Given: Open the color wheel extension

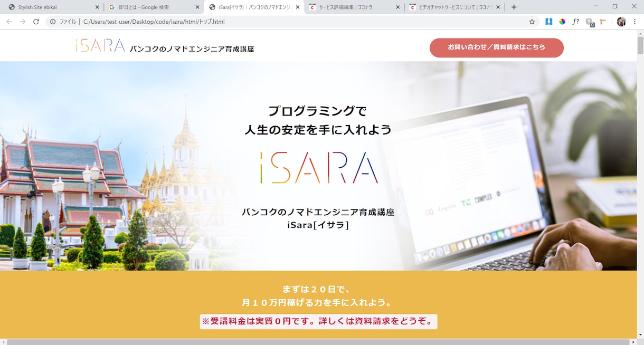Looking at the screenshot, I should pos(562,22).
